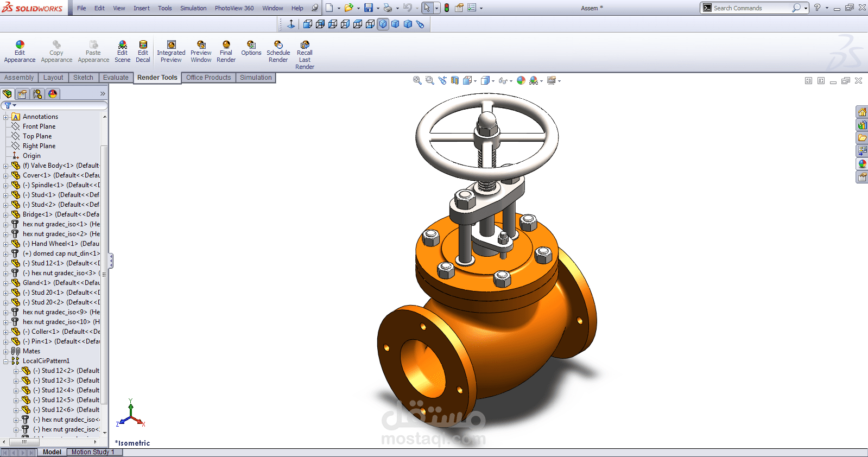The image size is (868, 457).
Task: Expand the Cover<1> component node
Action: click(5, 175)
